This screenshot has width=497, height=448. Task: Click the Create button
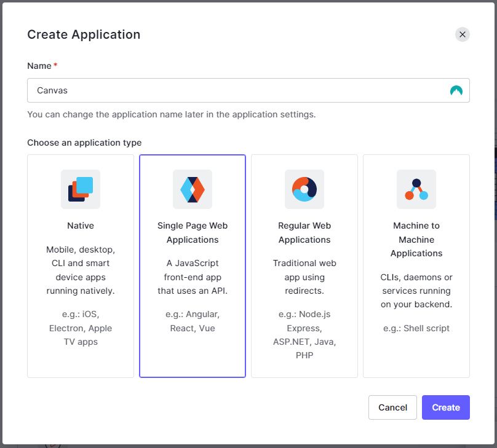pos(445,407)
